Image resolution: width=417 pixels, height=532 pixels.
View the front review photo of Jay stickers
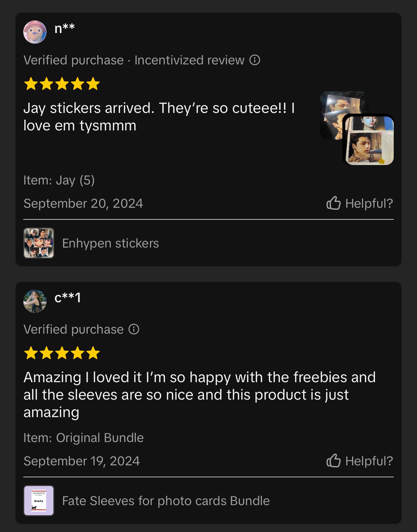coord(369,140)
